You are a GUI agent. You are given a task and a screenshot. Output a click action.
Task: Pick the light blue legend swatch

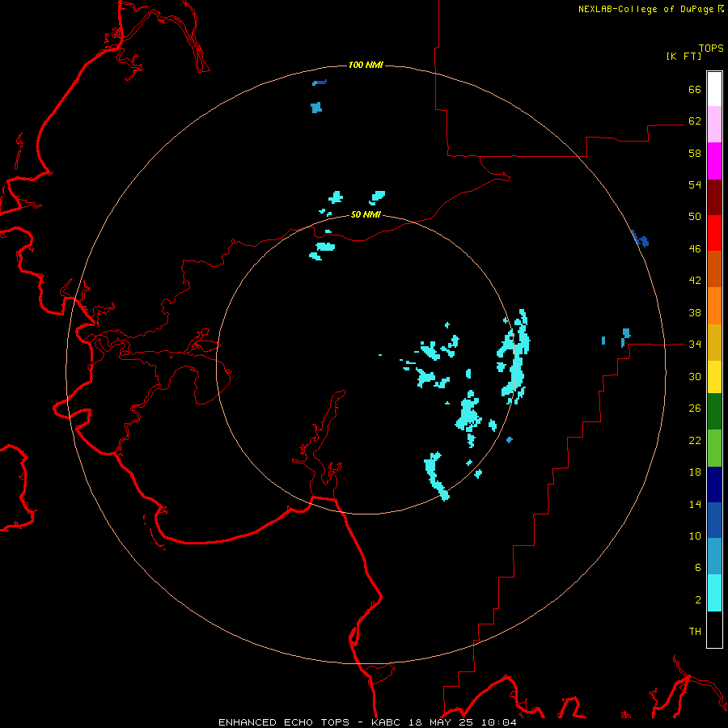coord(714,557)
